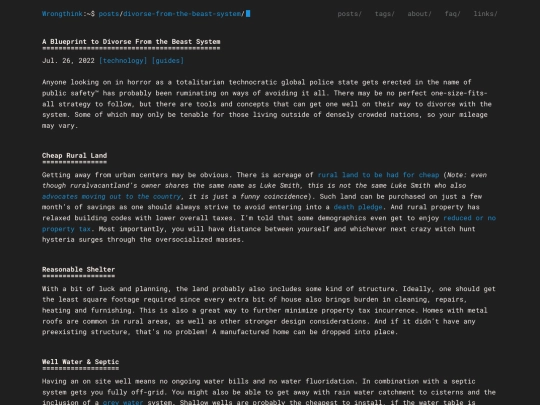
Task: Open the faq/ navigation item
Action: [x=453, y=14]
